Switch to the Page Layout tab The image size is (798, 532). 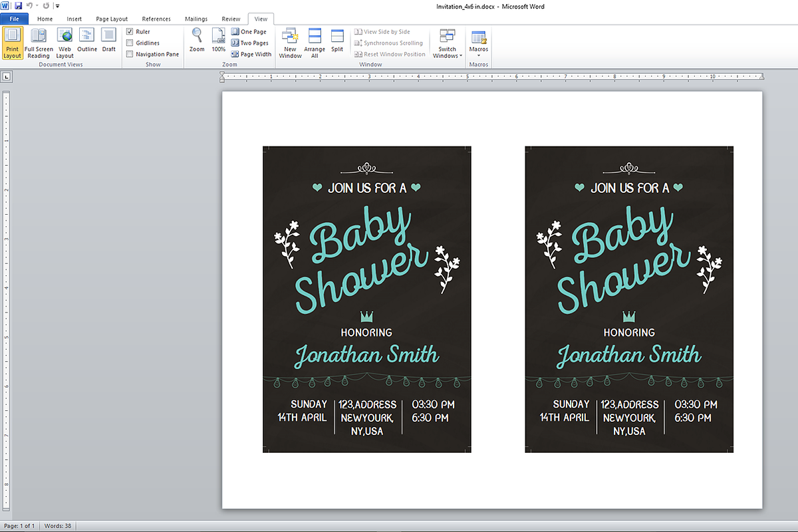coord(112,19)
